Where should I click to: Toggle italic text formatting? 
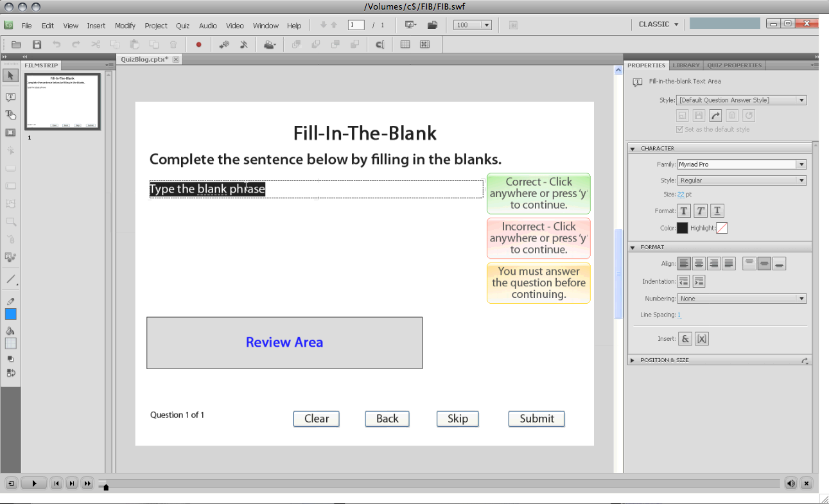(x=701, y=211)
